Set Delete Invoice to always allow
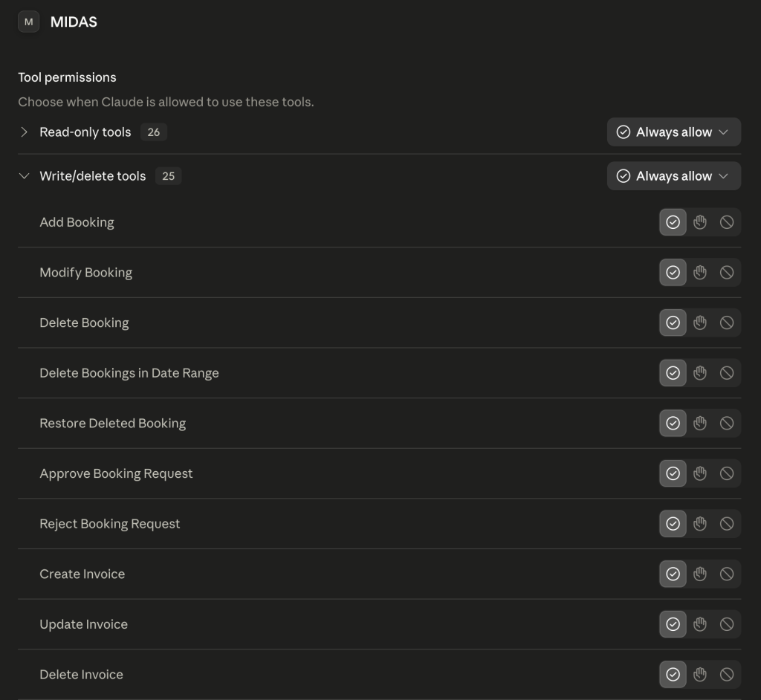761x700 pixels. click(673, 674)
